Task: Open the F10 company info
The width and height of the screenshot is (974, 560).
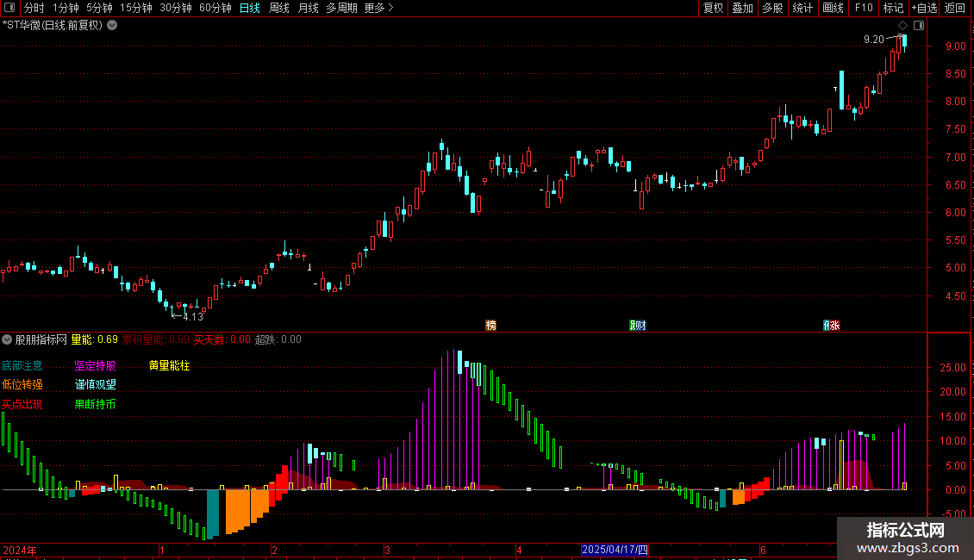Action: click(864, 8)
